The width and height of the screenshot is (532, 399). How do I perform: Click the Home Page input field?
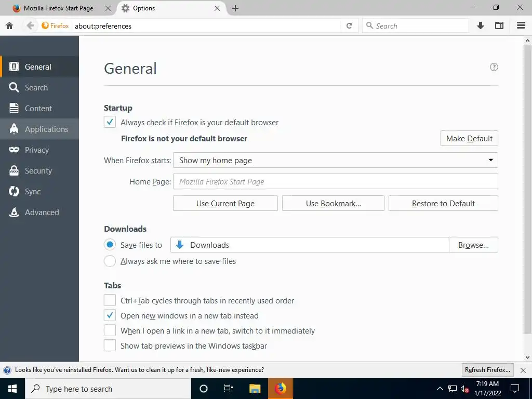(335, 181)
